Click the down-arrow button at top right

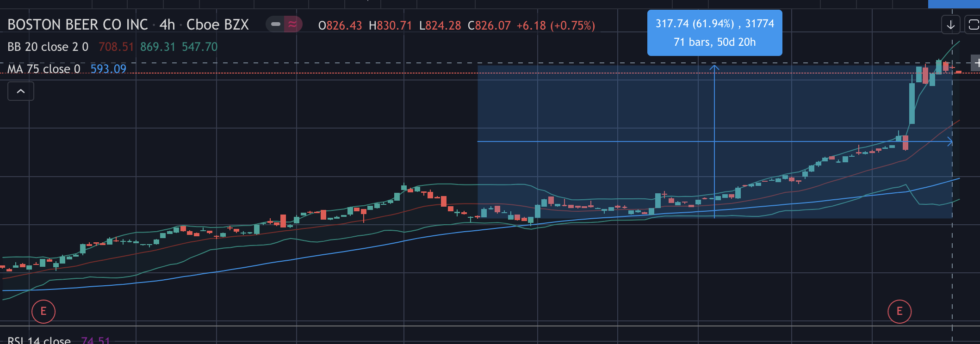(951, 25)
